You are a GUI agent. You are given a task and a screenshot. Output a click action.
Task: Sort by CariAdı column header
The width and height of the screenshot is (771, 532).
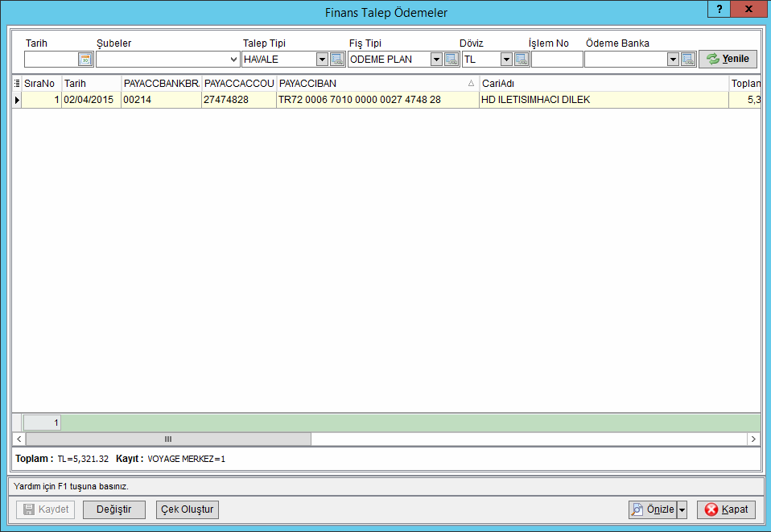604,83
